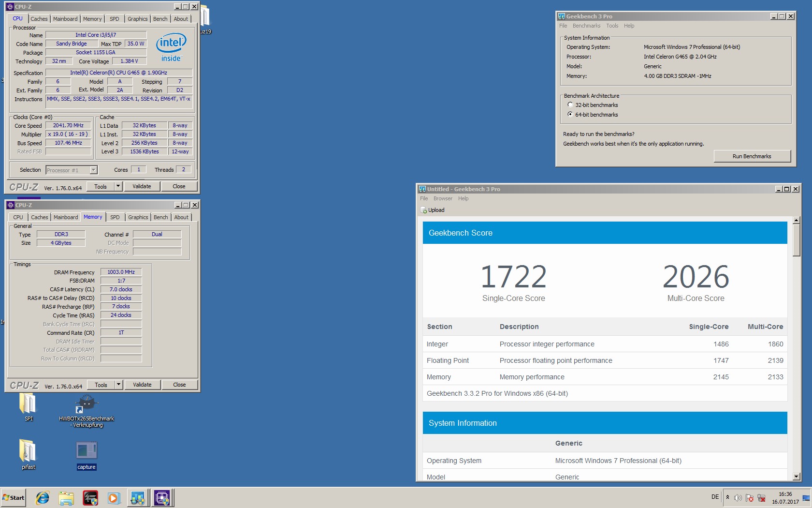Image resolution: width=812 pixels, height=508 pixels.
Task: Open Tools dropdown arrow in Memory CPU-Z
Action: point(118,385)
